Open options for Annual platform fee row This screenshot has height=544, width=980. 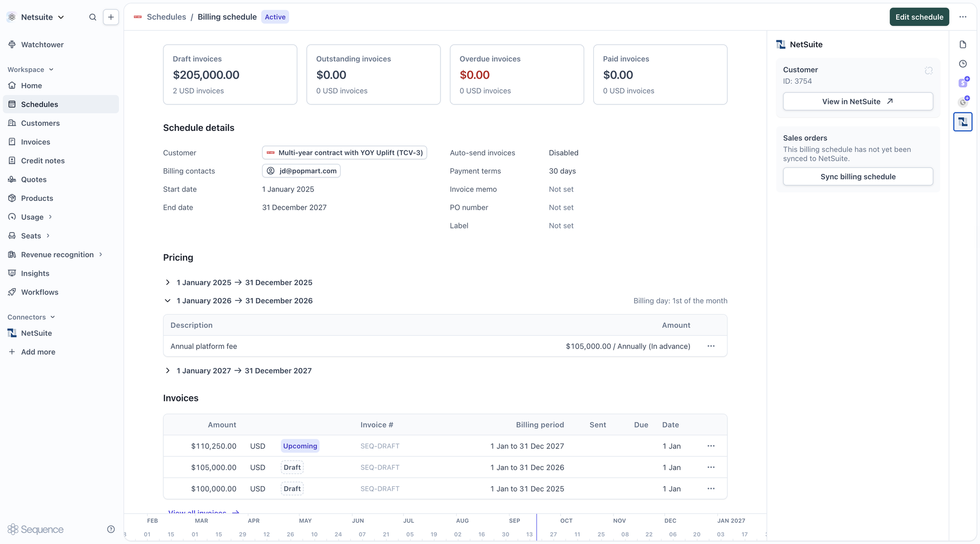pos(711,346)
